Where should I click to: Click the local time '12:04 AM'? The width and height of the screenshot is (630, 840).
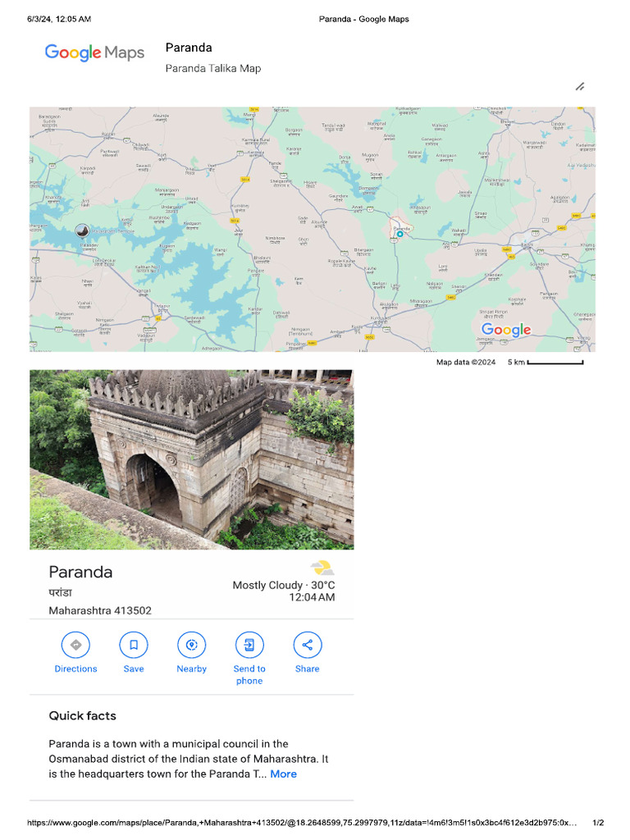pyautogui.click(x=312, y=597)
